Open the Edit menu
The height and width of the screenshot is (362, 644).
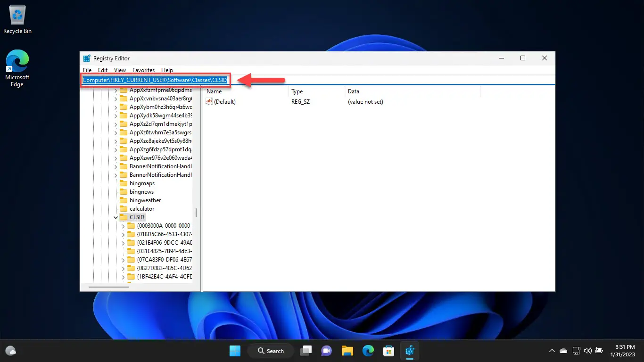[x=103, y=70]
